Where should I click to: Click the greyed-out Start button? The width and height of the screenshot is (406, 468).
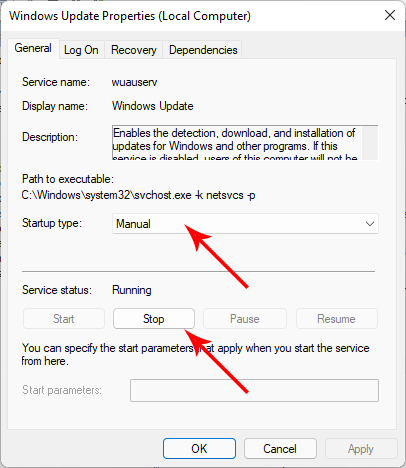coord(64,319)
